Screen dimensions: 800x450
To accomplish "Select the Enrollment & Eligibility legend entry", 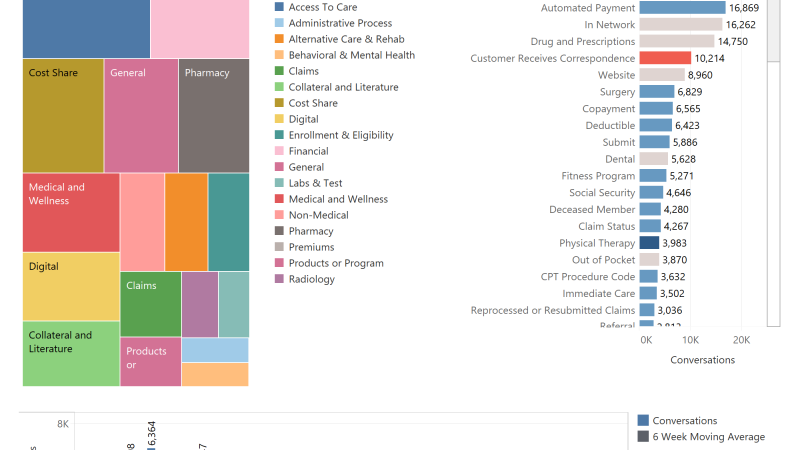I will tap(334, 135).
